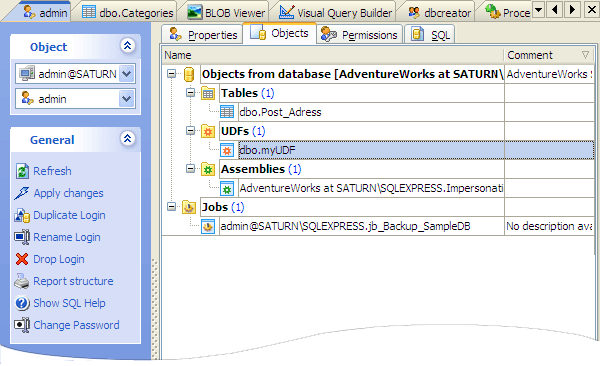Click the Comment column header
This screenshot has width=600, height=366.
[549, 55]
